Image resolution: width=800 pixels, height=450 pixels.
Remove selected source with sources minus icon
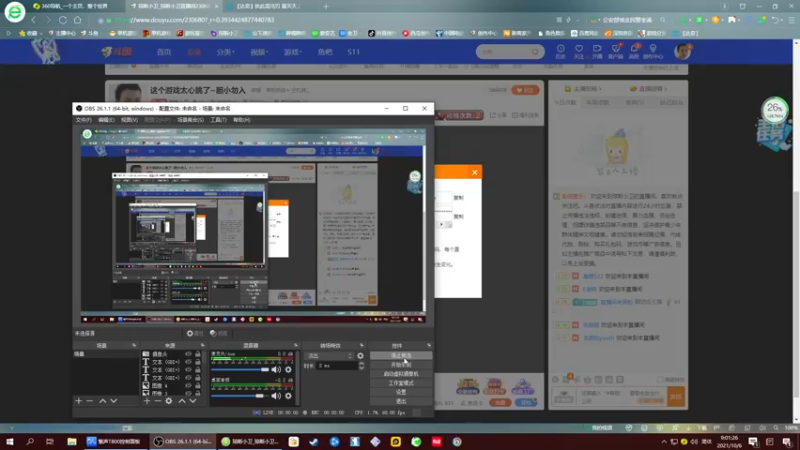158,401
